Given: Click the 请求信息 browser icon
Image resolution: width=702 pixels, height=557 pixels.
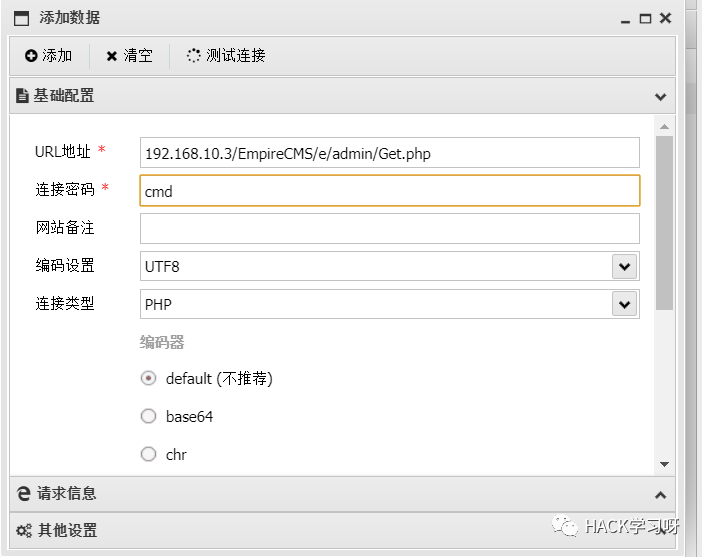Looking at the screenshot, I should tap(24, 494).
